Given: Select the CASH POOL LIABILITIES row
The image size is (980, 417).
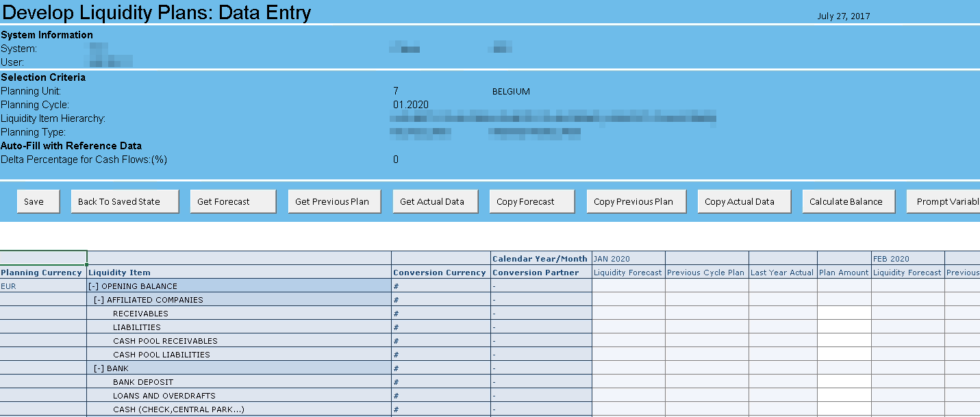Looking at the screenshot, I should (161, 355).
